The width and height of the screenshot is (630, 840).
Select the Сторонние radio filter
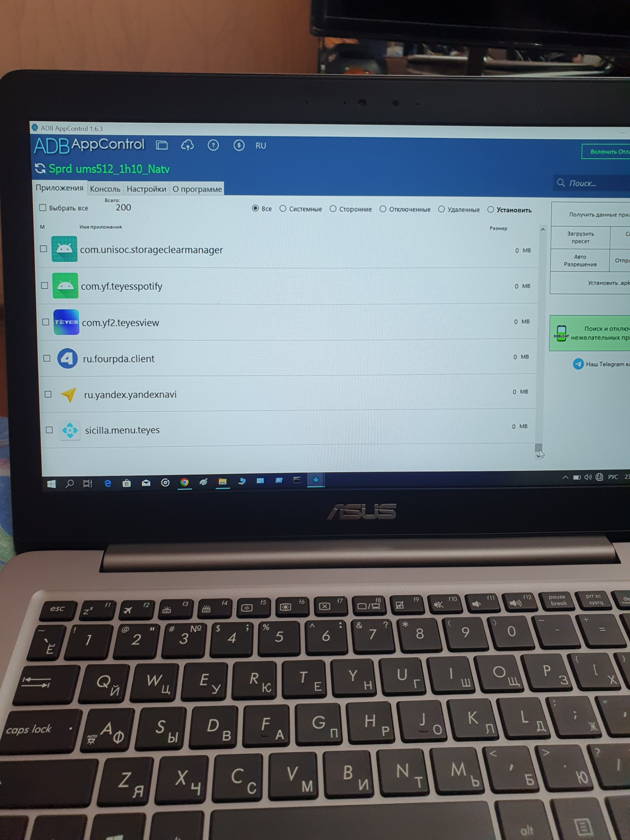(333, 209)
